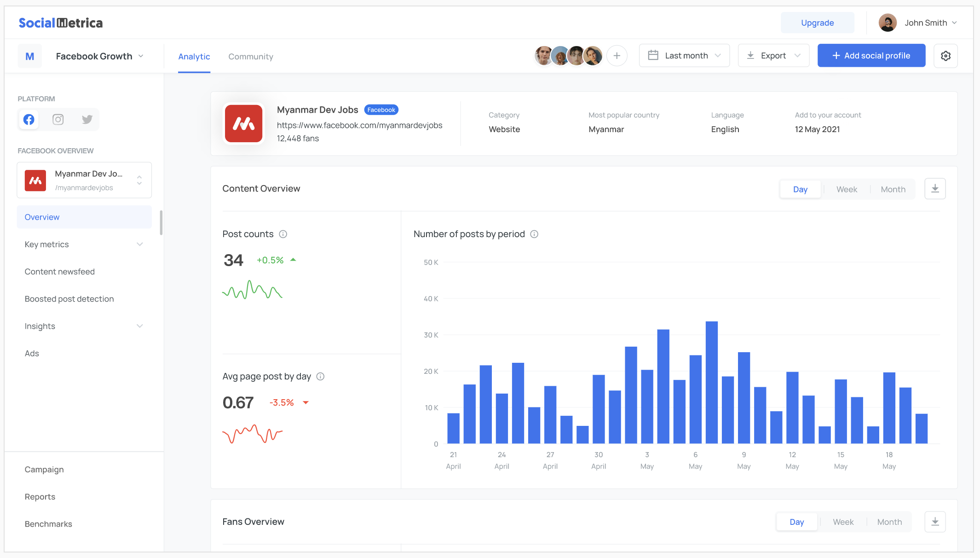The height and width of the screenshot is (558, 980).
Task: Expand the Key metrics sidebar section
Action: [x=84, y=244]
